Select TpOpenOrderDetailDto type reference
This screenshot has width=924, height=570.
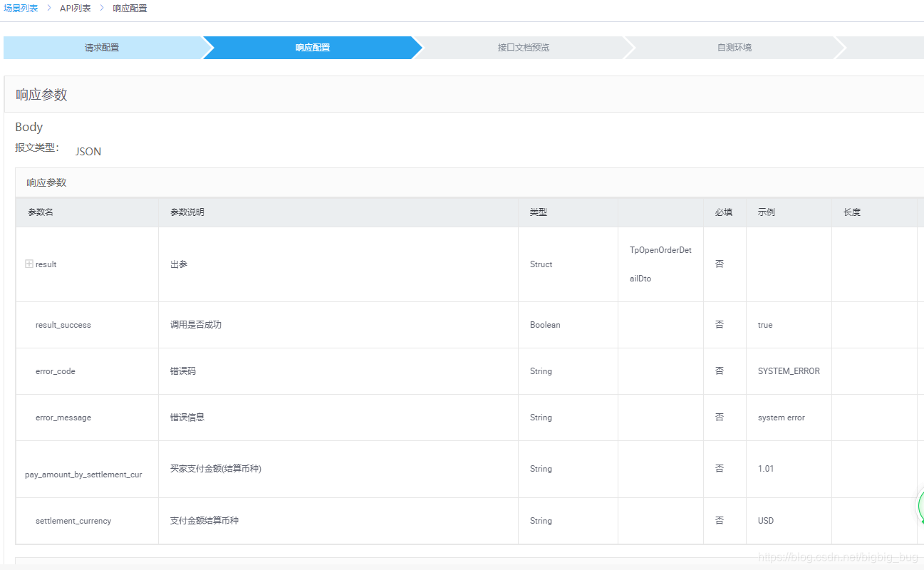(x=660, y=264)
